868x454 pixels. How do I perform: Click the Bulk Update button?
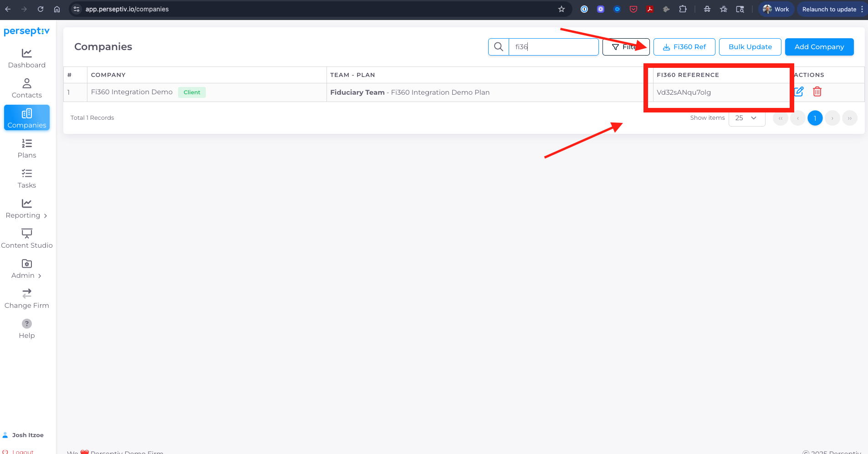[750, 47]
